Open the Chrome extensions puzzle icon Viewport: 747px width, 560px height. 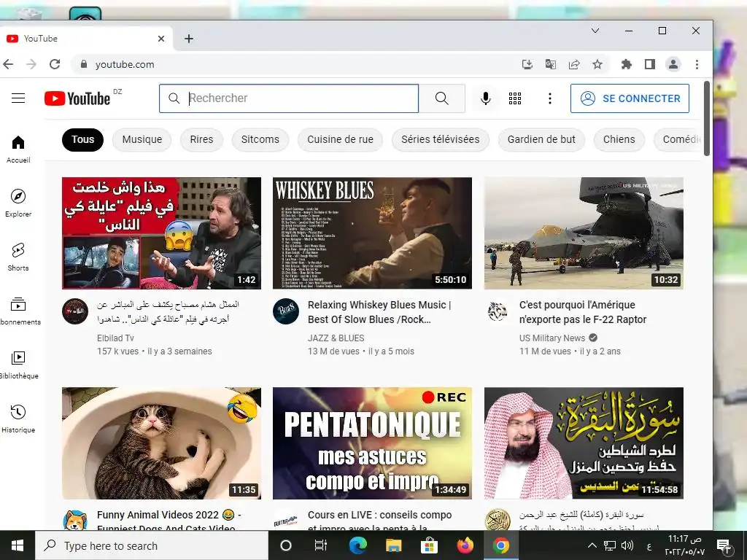point(627,64)
